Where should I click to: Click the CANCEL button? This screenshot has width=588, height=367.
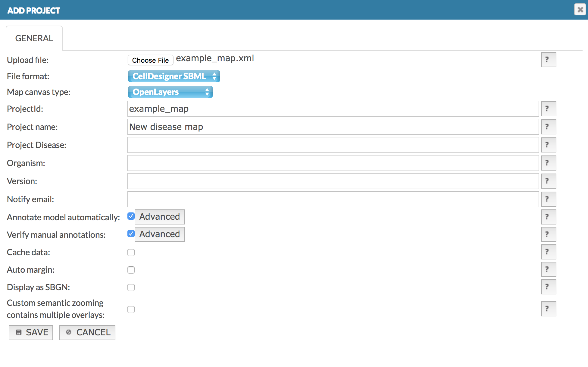pos(87,332)
